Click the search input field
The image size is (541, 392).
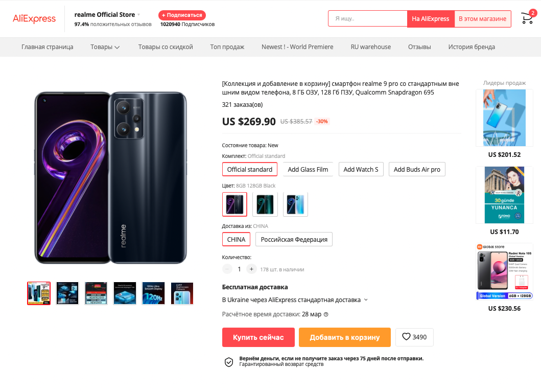(x=368, y=19)
